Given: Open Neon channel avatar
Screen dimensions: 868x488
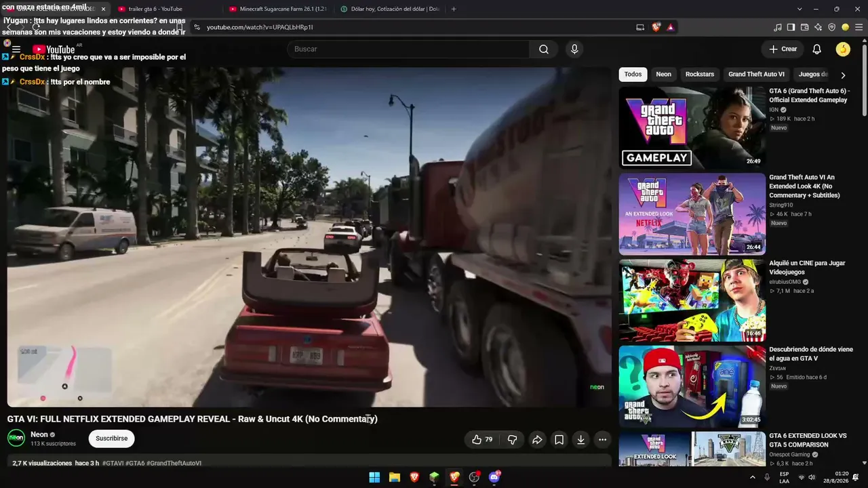Looking at the screenshot, I should pos(16,438).
